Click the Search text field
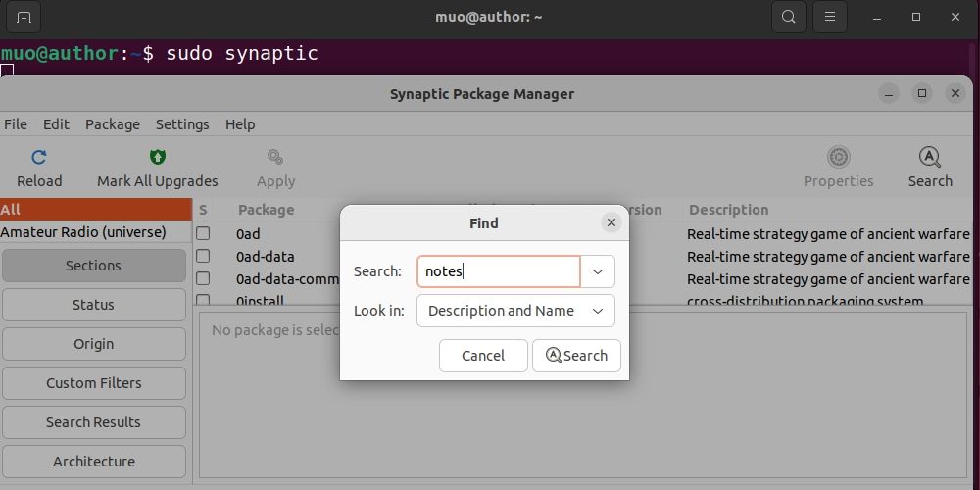This screenshot has height=490, width=980. click(x=499, y=271)
